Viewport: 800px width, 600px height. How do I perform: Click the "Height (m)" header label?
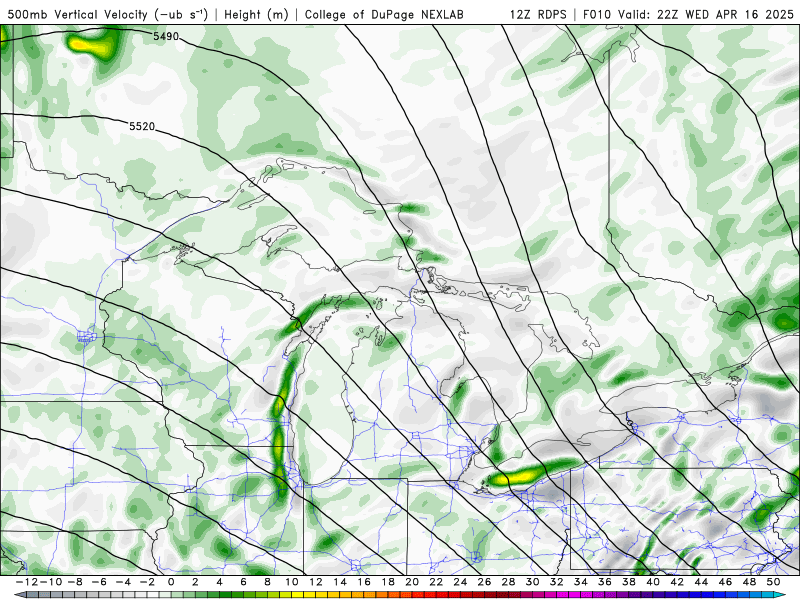pos(256,14)
